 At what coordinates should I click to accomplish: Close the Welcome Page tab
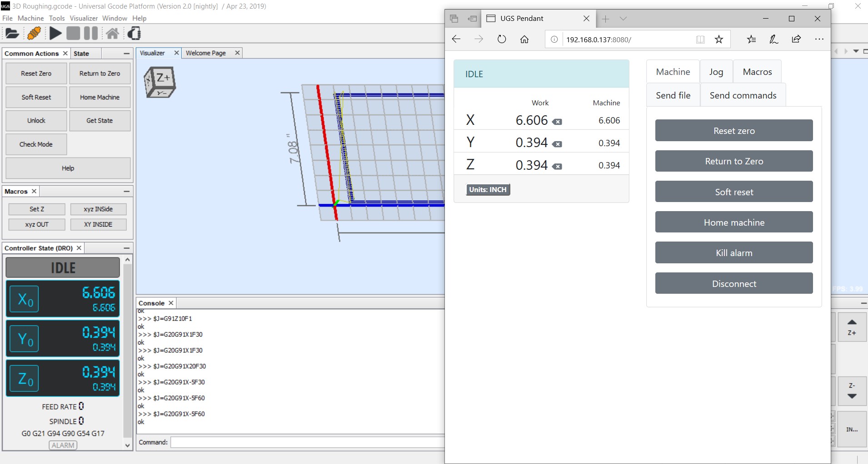click(x=237, y=53)
